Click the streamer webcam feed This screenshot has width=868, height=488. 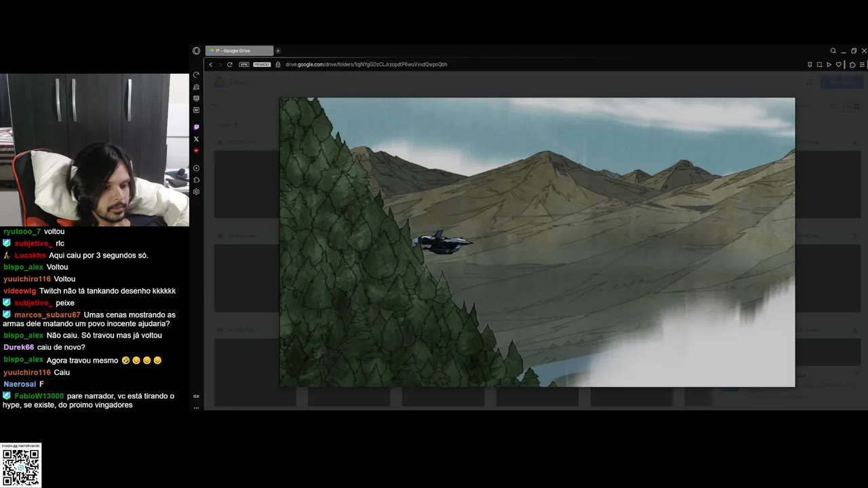click(x=94, y=150)
